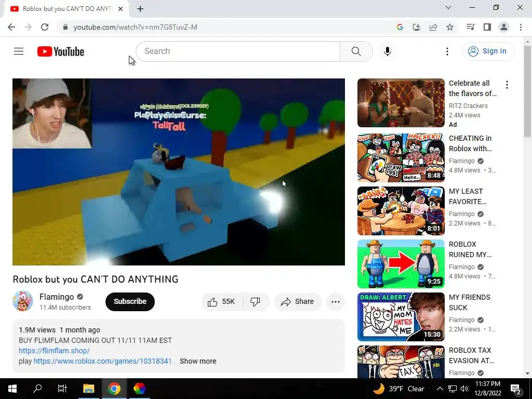The height and width of the screenshot is (399, 532).
Task: Open ROBLOX RUINED MY video thumbnail
Action: pyautogui.click(x=401, y=263)
